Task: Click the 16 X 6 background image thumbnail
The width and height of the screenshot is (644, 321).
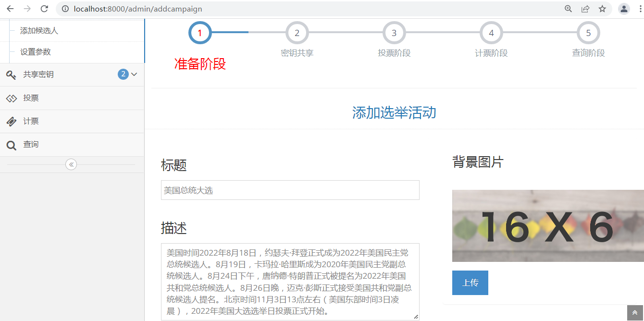Action: (548, 226)
